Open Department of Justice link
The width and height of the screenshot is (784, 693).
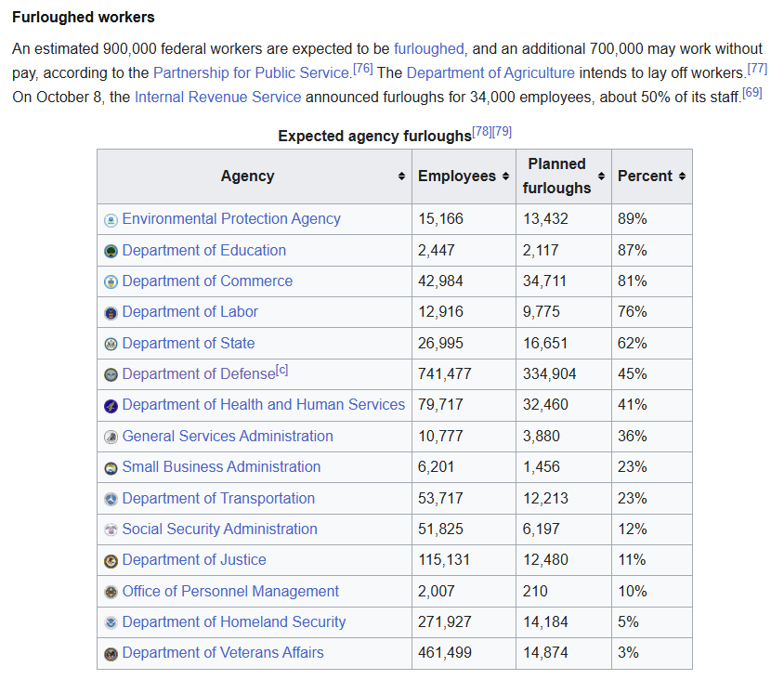pyautogui.click(x=194, y=560)
